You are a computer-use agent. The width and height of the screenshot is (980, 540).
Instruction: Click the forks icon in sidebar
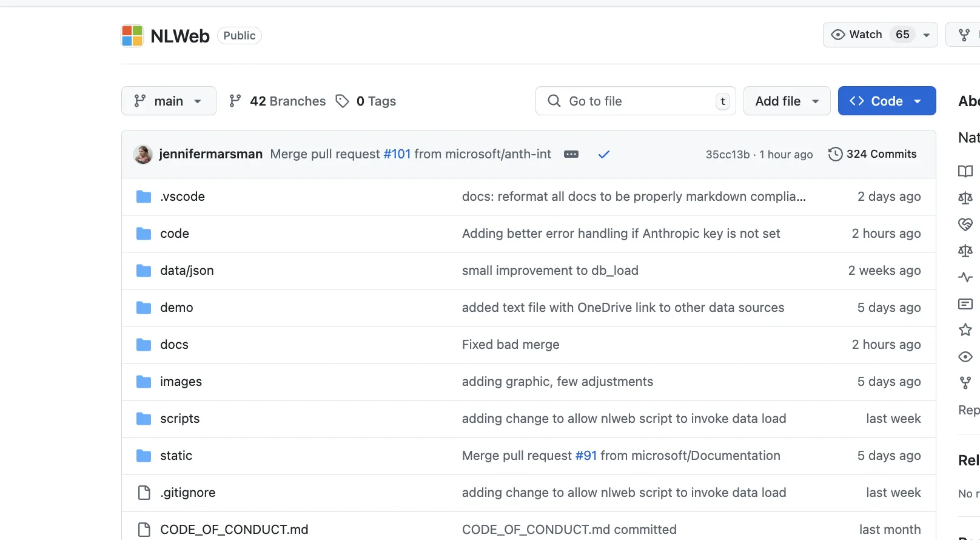click(965, 383)
